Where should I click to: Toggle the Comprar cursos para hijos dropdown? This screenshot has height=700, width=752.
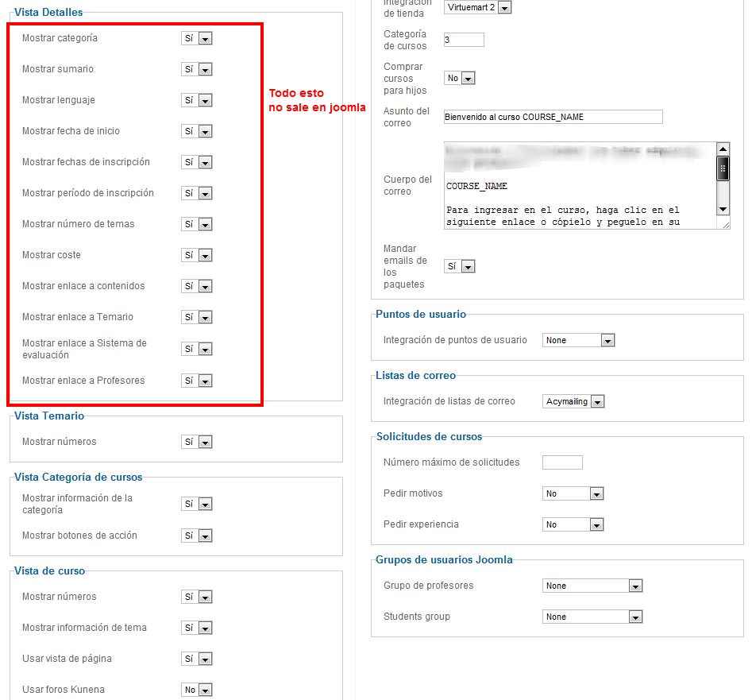(459, 78)
